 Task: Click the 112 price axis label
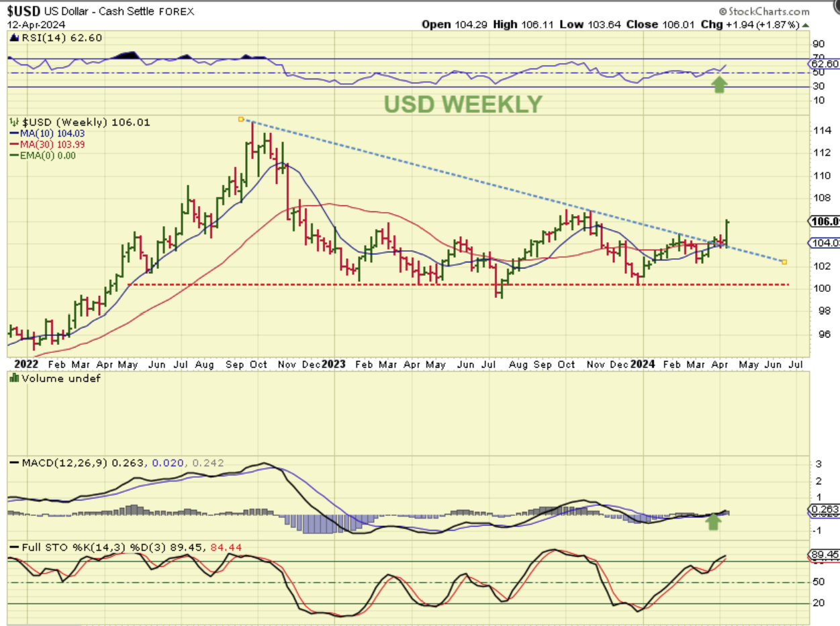pos(823,152)
